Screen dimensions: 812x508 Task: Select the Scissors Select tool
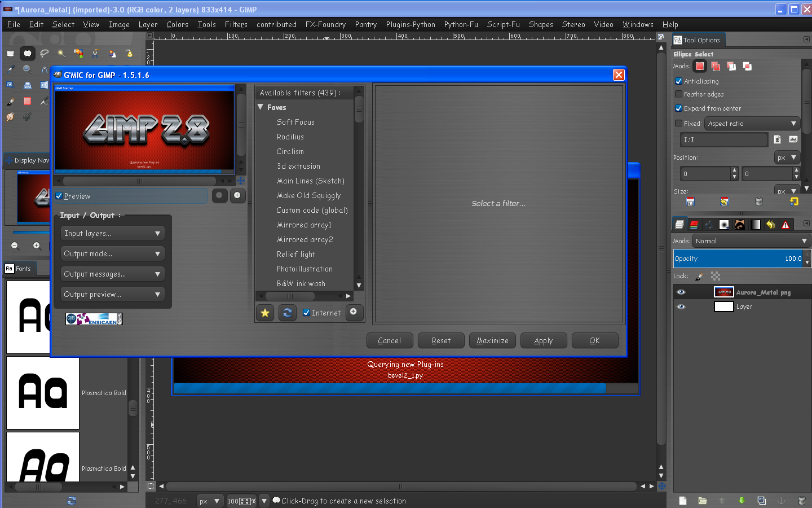click(95, 54)
